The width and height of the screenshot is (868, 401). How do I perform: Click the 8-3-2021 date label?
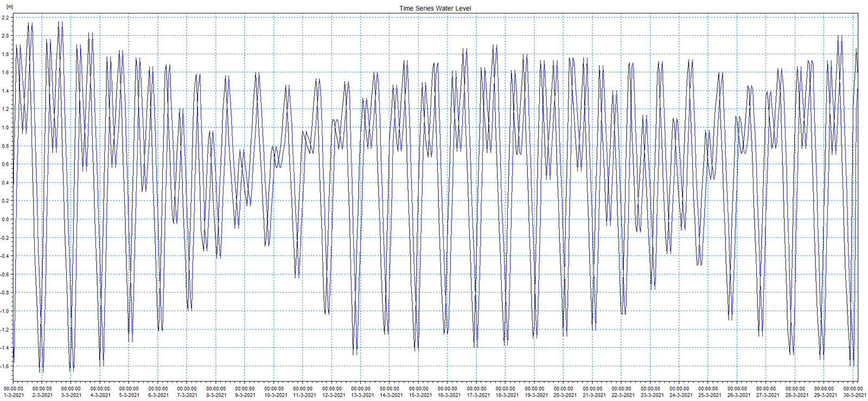216,395
